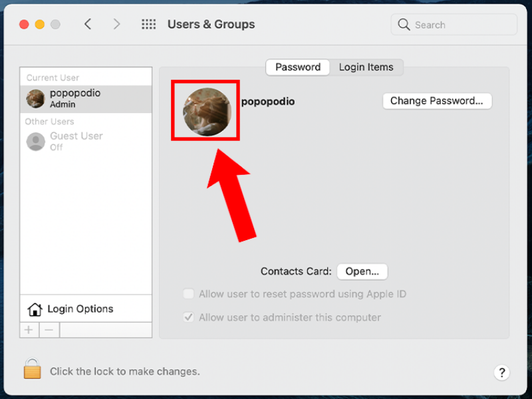This screenshot has width=532, height=399.
Task: Click the Users & Groups window title
Action: click(x=211, y=25)
